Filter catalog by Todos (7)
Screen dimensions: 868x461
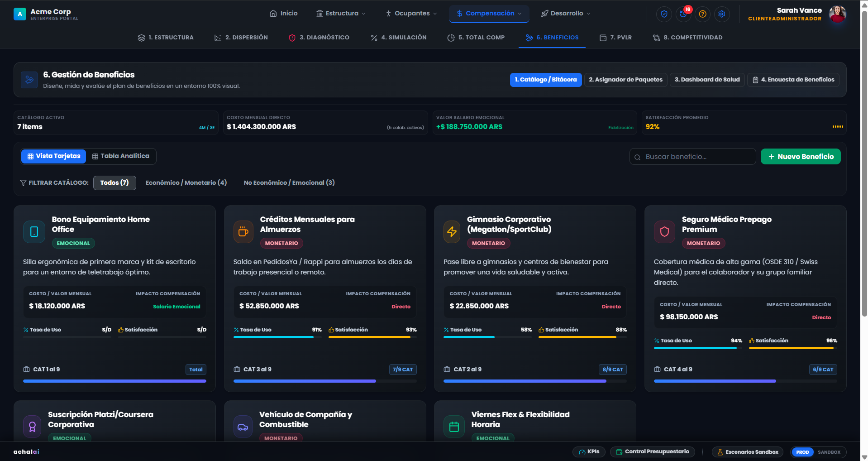(x=114, y=183)
